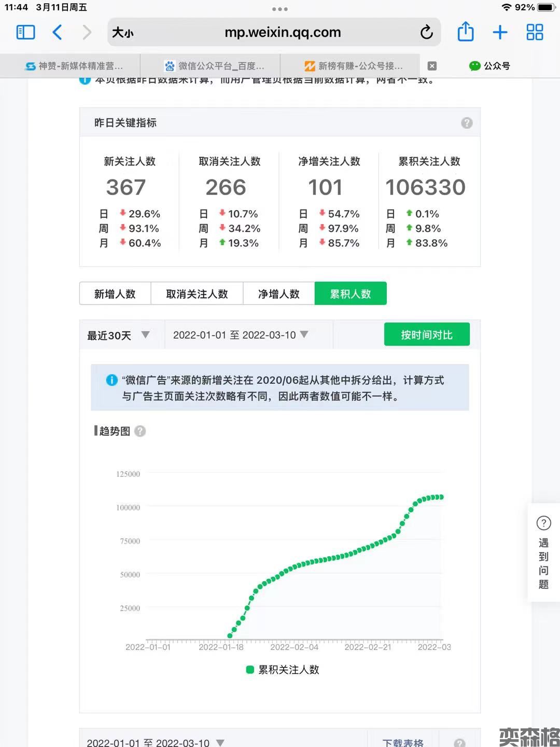This screenshot has width=560, height=747.
Task: Expand the 最近30天 range dropdown
Action: [x=119, y=335]
